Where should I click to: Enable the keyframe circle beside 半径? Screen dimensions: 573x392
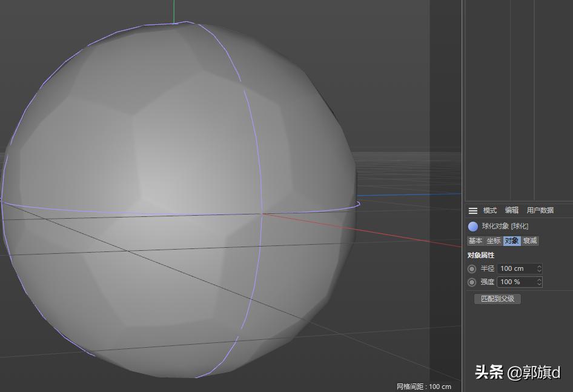[472, 268]
